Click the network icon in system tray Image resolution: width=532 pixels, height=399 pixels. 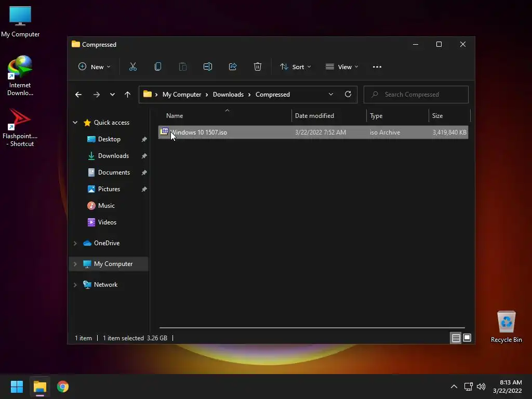[469, 387]
